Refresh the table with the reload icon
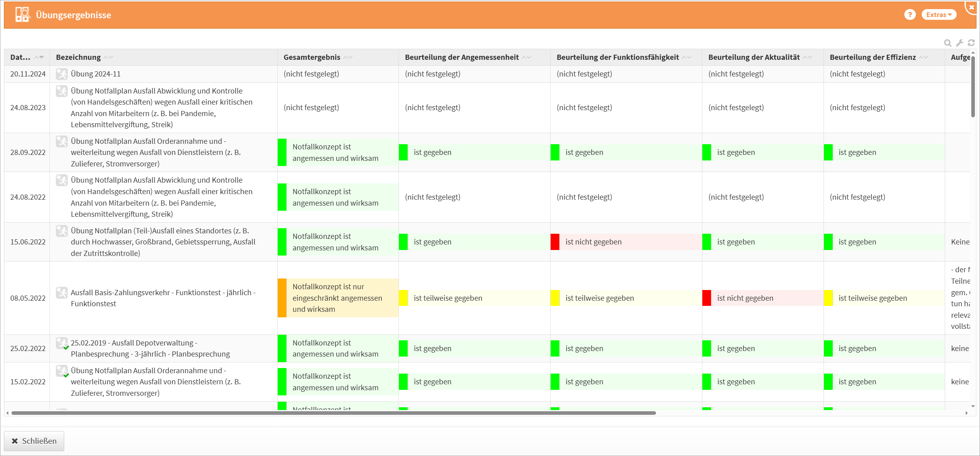This screenshot has height=456, width=980. (x=971, y=43)
